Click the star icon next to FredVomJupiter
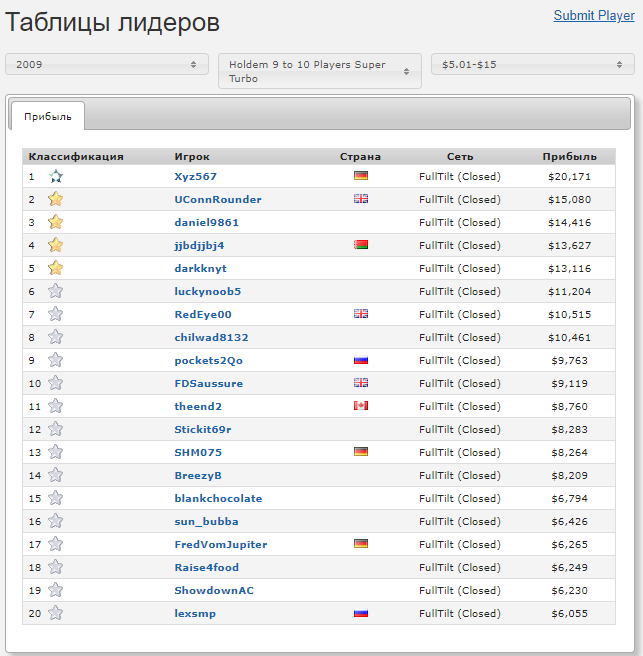643x656 pixels. tap(56, 544)
